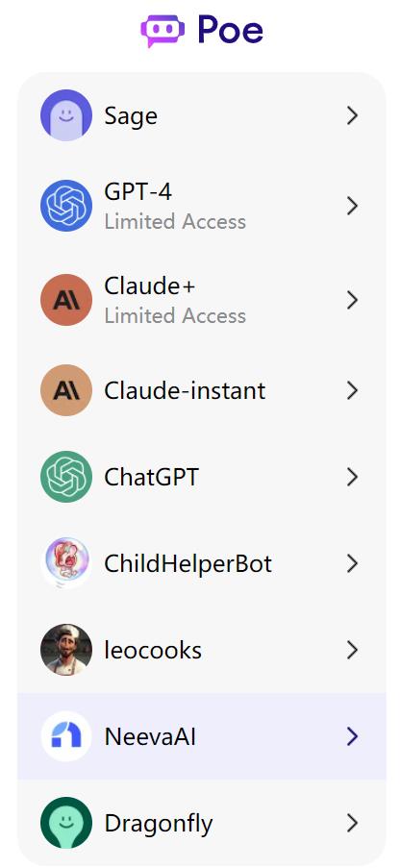
Task: Click the green ChatGPT logo icon
Action: pyautogui.click(x=66, y=477)
